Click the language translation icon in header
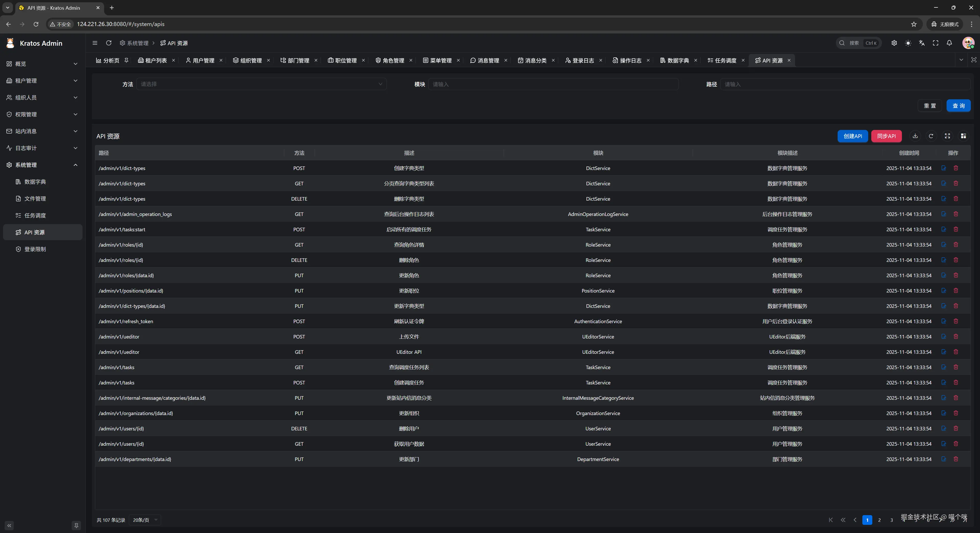Viewport: 980px width, 533px height. click(921, 43)
